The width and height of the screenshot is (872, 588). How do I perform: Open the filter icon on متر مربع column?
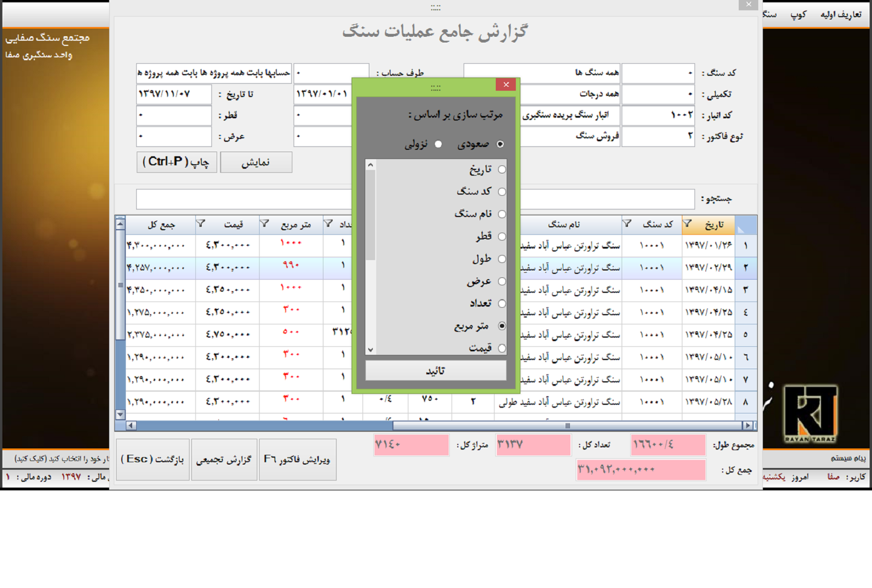tap(264, 224)
